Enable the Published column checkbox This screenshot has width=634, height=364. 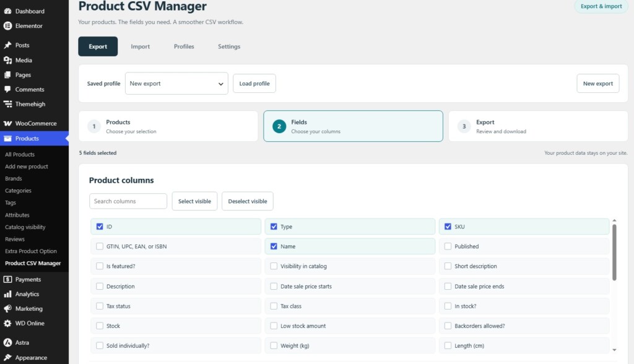[x=448, y=246]
